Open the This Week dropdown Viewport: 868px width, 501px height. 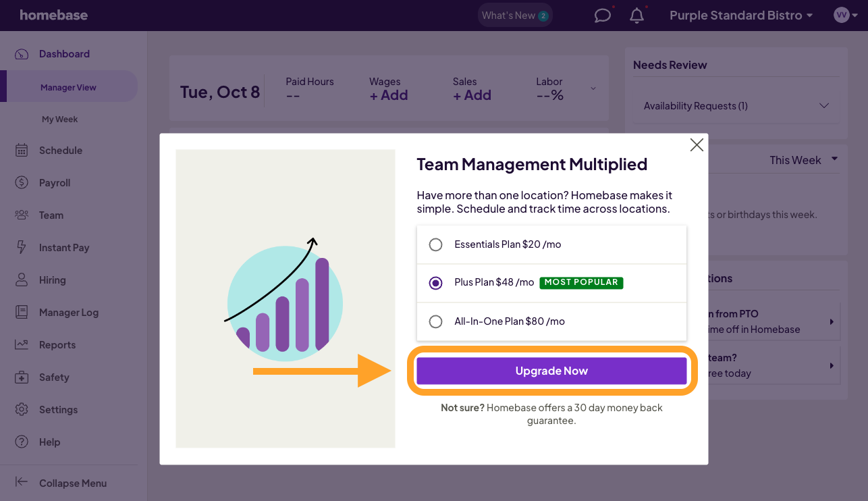click(803, 160)
